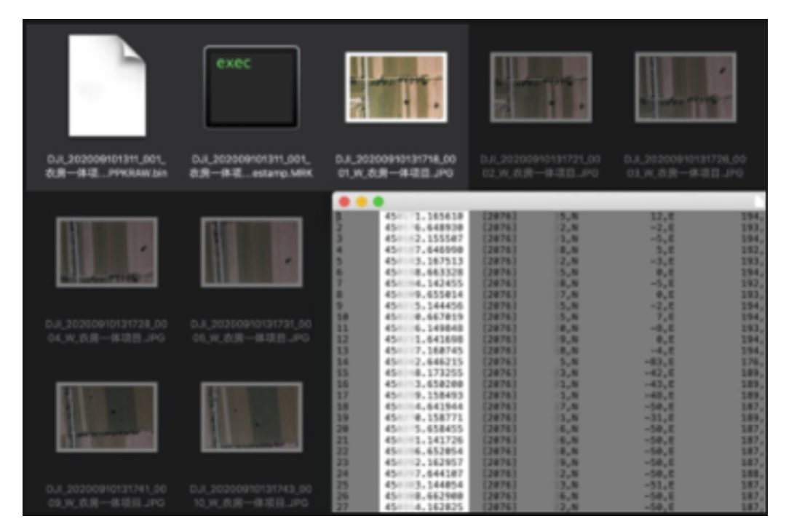Click line number 10 in the text window
This screenshot has width=786, height=532.
tap(342, 317)
